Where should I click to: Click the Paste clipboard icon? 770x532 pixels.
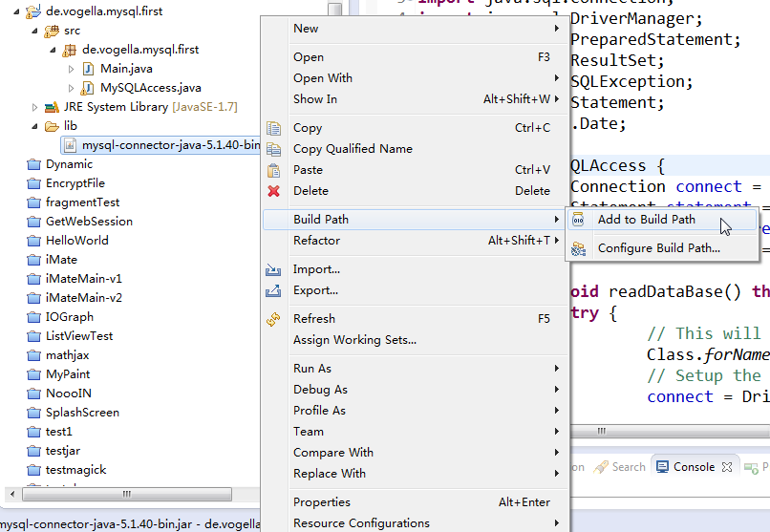(x=274, y=170)
